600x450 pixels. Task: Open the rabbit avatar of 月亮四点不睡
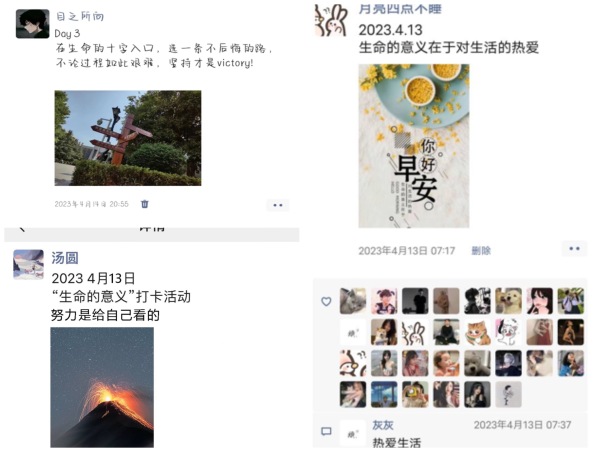331,20
